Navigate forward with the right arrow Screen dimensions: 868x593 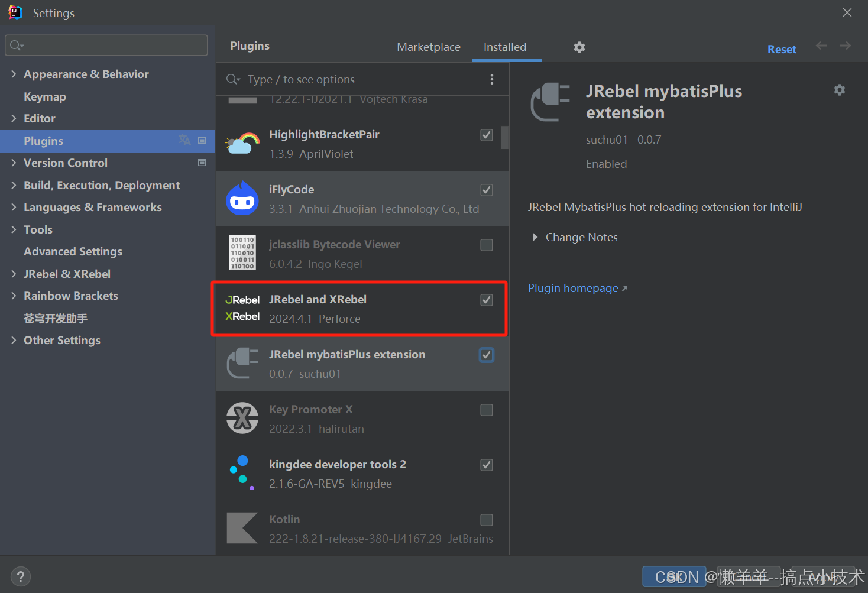point(845,46)
